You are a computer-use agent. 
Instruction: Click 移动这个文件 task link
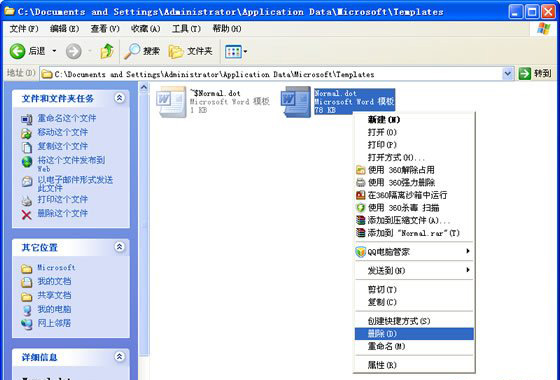tap(62, 132)
